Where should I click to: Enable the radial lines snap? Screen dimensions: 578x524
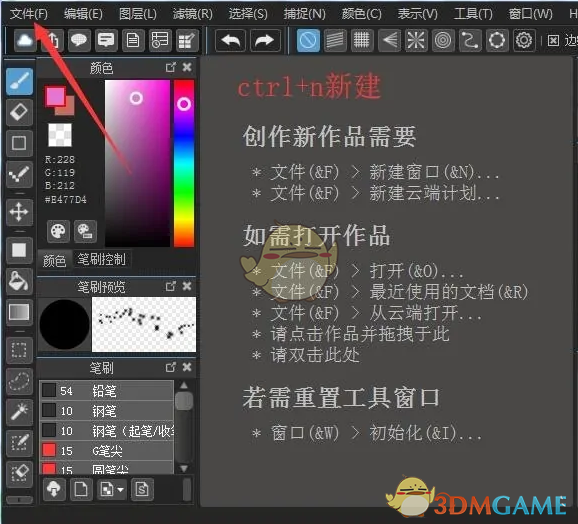[416, 40]
